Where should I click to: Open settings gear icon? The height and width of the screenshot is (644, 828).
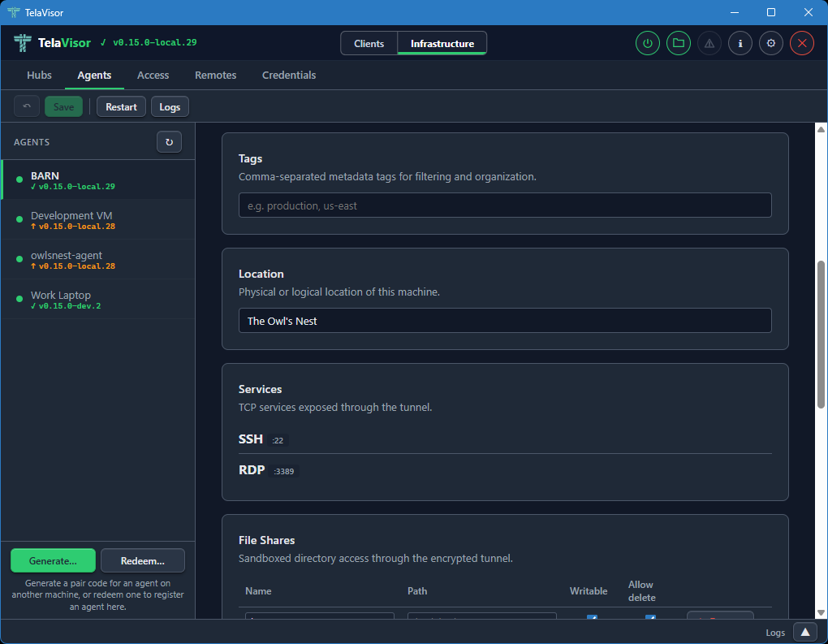tap(771, 43)
